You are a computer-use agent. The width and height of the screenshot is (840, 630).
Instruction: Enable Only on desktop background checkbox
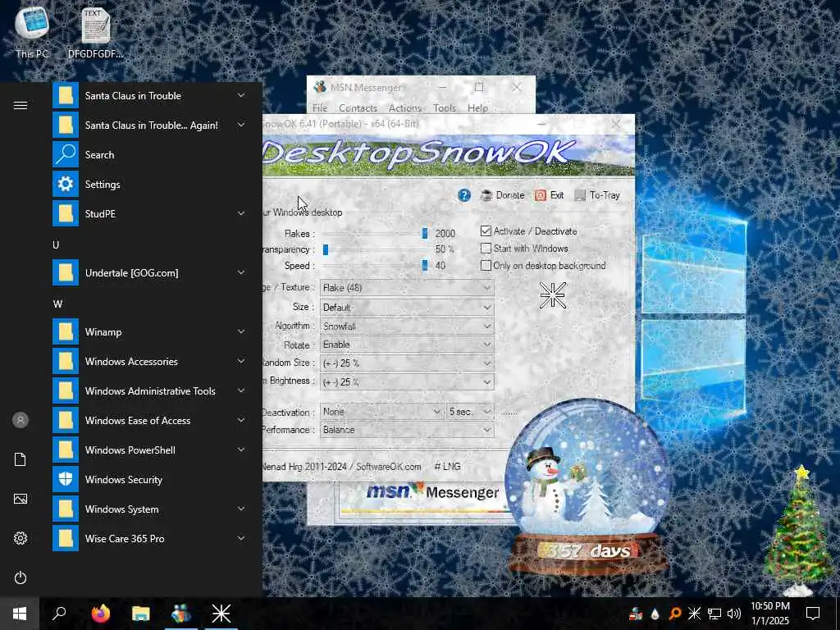tap(486, 265)
